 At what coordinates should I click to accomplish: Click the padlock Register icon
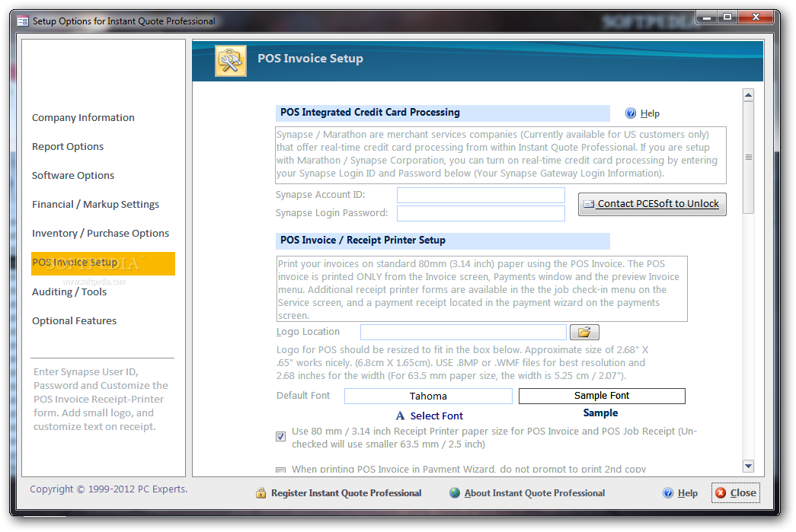[x=261, y=493]
